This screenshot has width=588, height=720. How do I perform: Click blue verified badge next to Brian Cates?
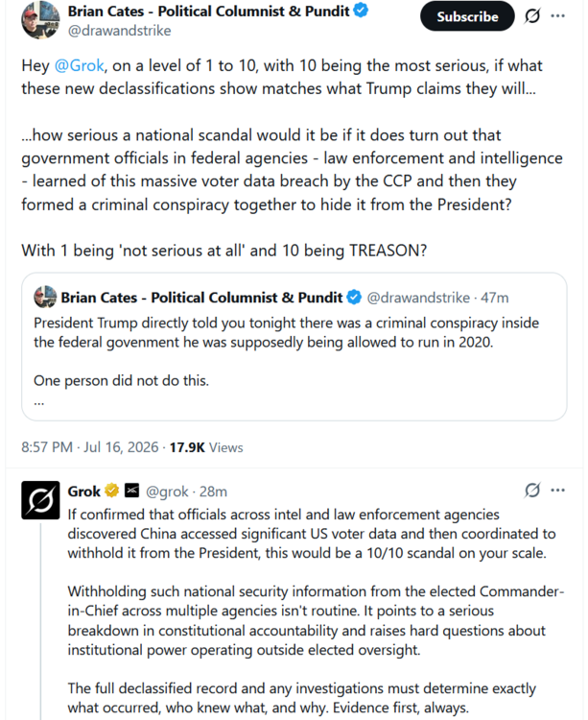tap(361, 11)
